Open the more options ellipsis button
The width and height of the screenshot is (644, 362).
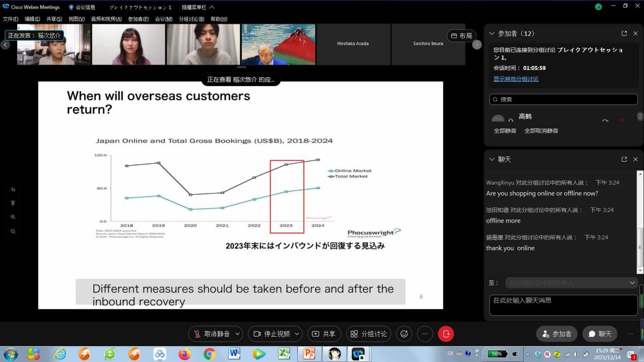click(425, 334)
